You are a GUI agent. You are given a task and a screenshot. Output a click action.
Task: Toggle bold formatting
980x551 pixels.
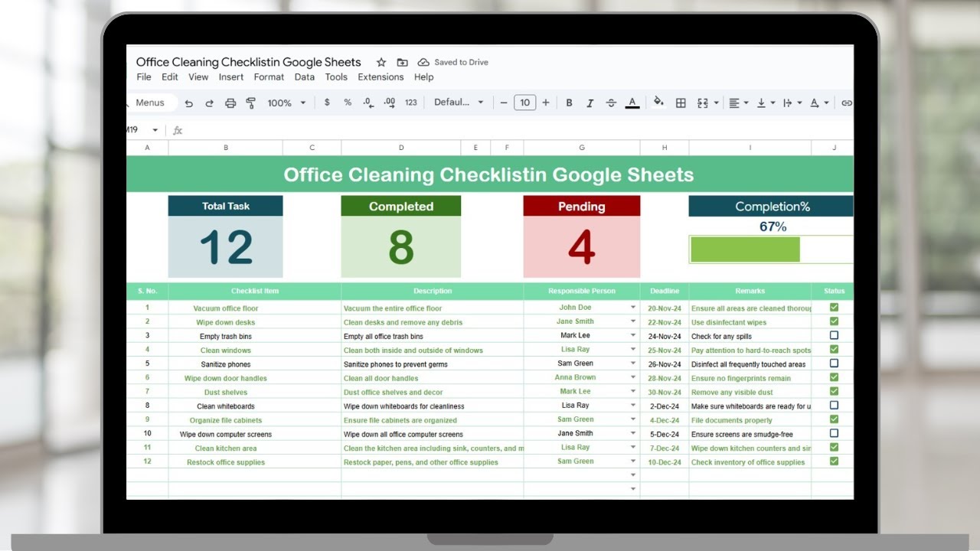tap(569, 103)
